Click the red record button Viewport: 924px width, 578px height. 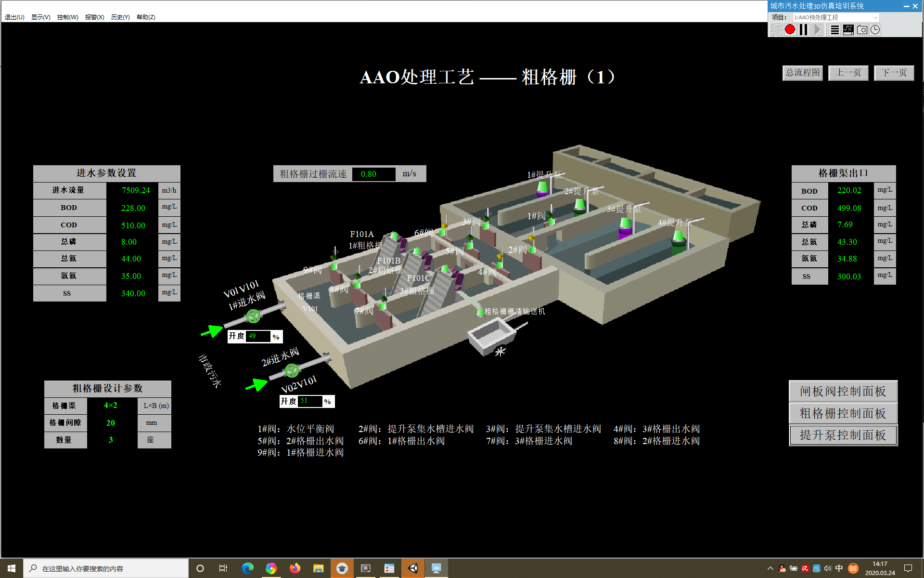790,30
